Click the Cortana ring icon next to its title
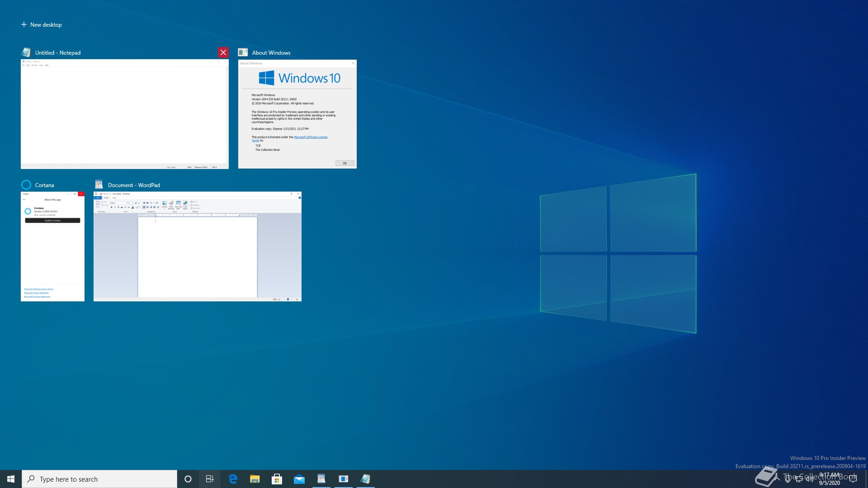This screenshot has width=868, height=488. [26, 185]
